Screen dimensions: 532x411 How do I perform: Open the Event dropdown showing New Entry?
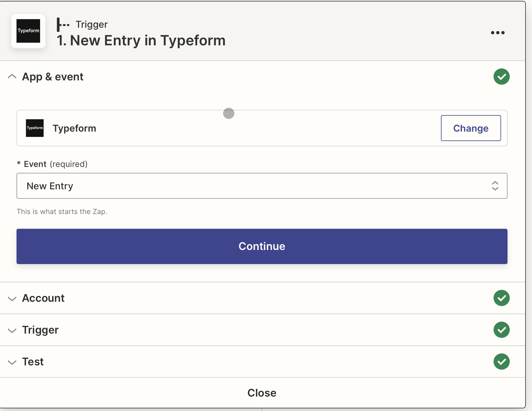click(x=262, y=186)
